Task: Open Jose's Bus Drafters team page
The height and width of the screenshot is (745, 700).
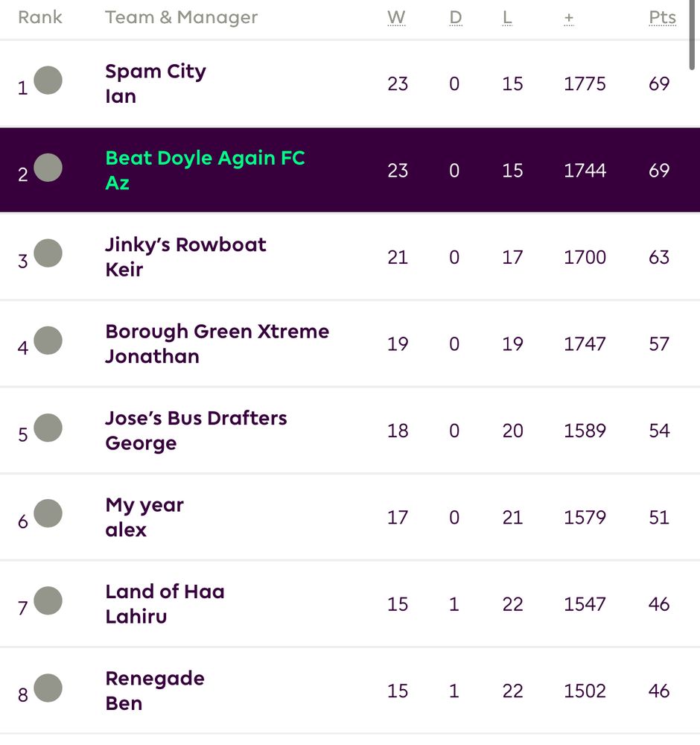Action: 196,418
